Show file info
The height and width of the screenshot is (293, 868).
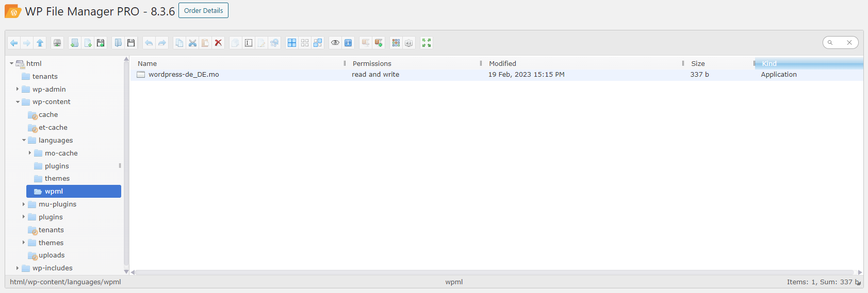[x=348, y=43]
